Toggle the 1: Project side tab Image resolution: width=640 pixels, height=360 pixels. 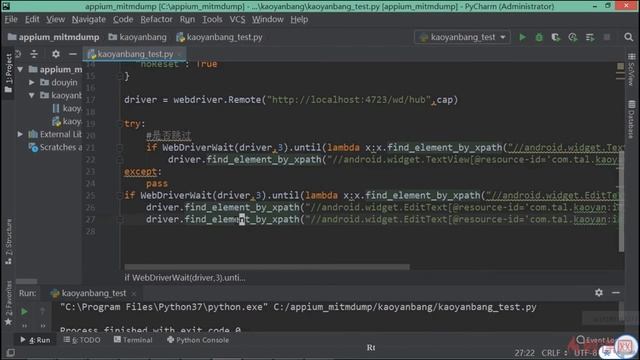(9, 73)
